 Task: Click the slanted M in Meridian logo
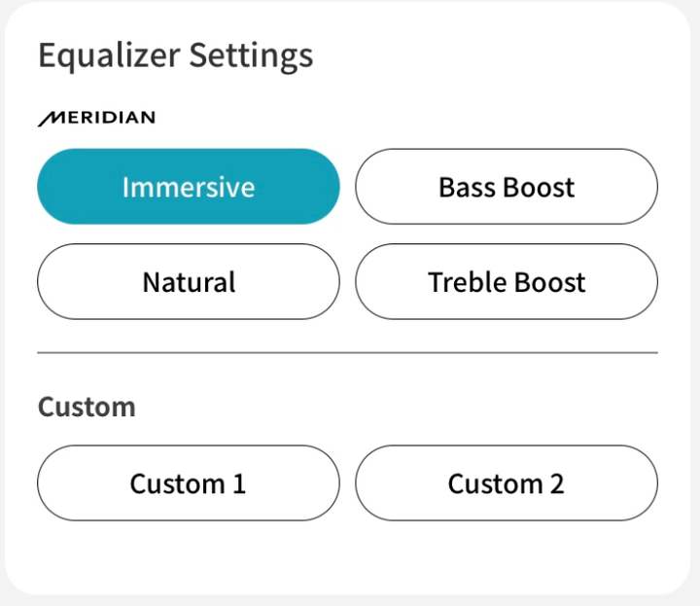[52, 119]
